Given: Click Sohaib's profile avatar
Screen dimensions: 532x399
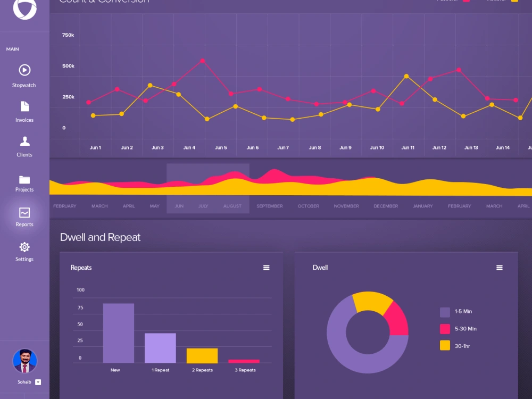Looking at the screenshot, I should [25, 361].
